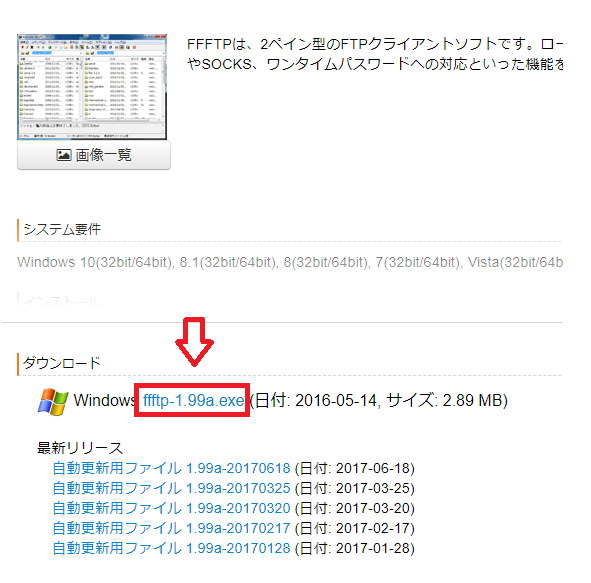This screenshot has height=583, width=591.
Task: Open 自動更新用ファイル 1.99a-20170217 link
Action: tap(171, 528)
